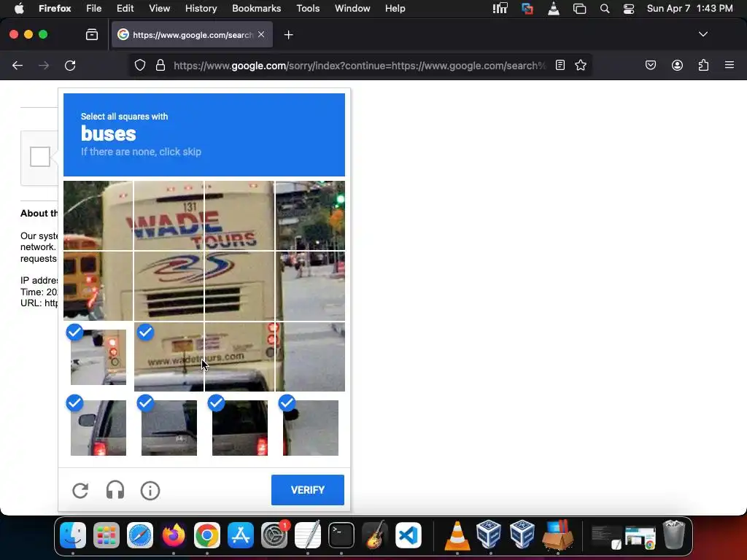
Task: Open the reCAPTCHA help info icon
Action: tap(150, 491)
